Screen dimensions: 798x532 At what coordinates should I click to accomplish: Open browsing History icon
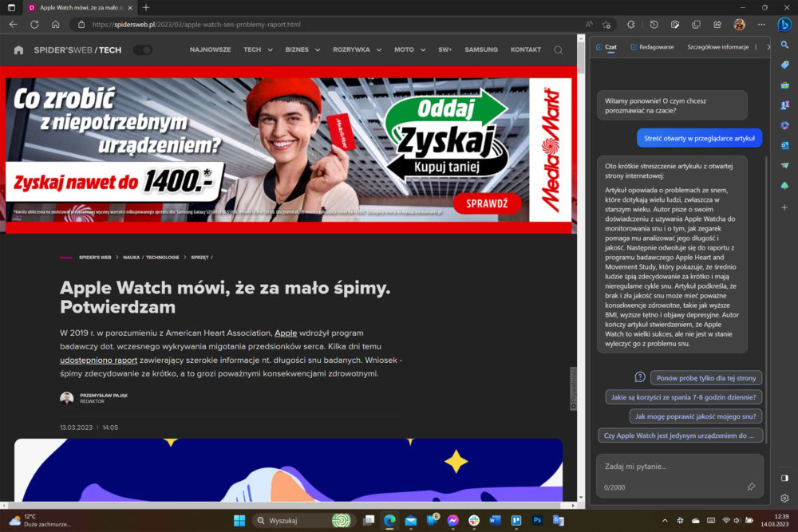coord(654,25)
